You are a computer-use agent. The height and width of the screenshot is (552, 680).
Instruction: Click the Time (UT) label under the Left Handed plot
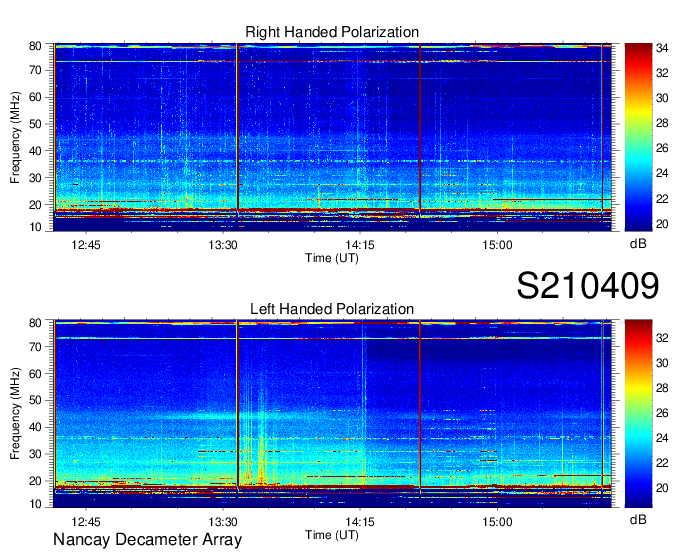tap(332, 535)
